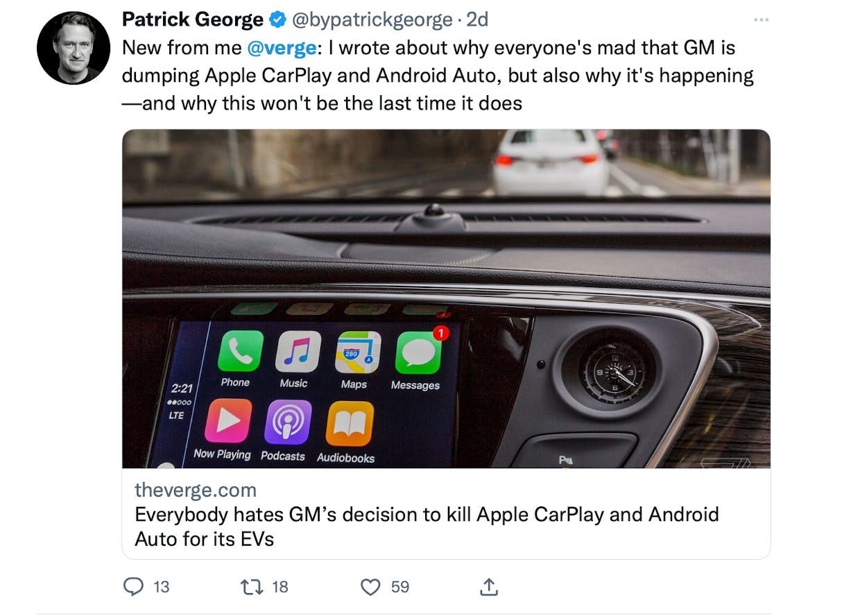860x616 pixels.
Task: Like the tweet with the heart icon
Action: tap(371, 587)
